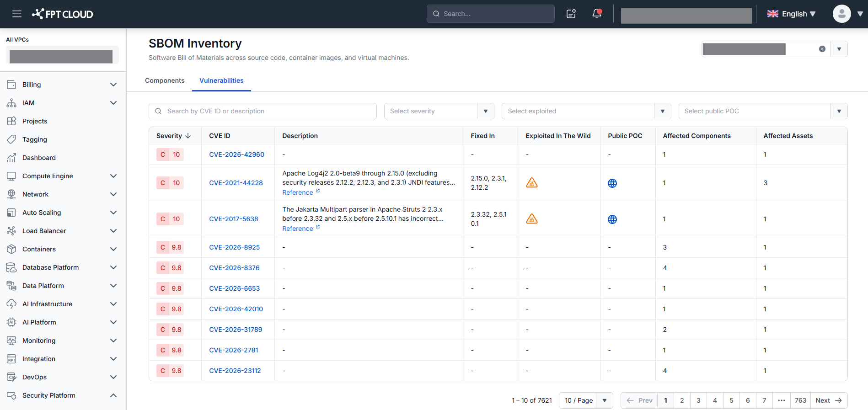Open the notifications bell
Viewport: 868px width, 410px height.
point(597,14)
